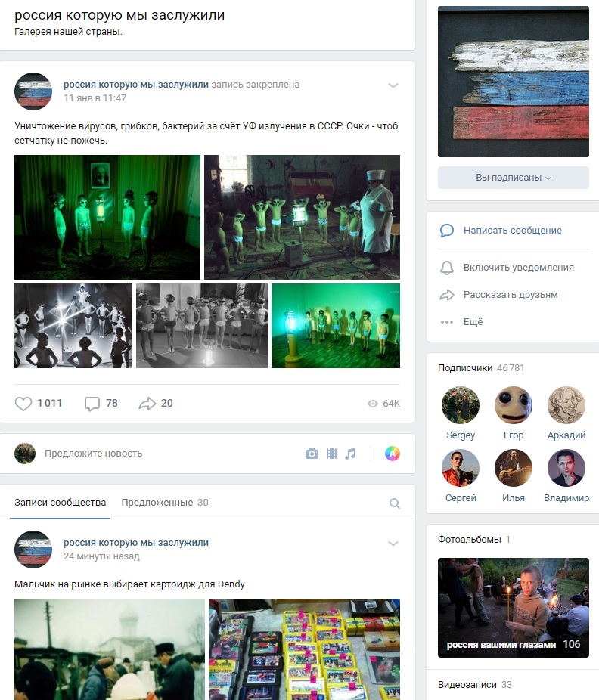Share the pinned post via repost arrow
Viewport: 599px width, 700px height.
tap(147, 404)
